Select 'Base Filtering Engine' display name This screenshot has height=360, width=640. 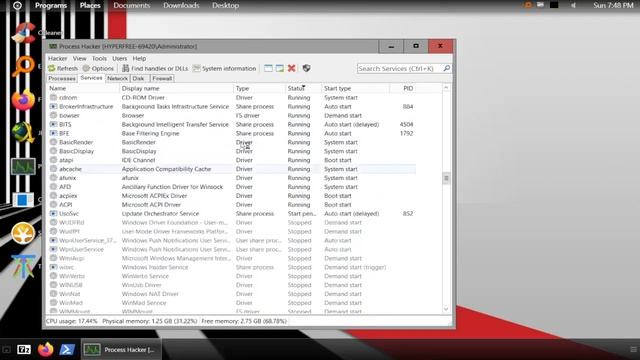click(x=151, y=133)
